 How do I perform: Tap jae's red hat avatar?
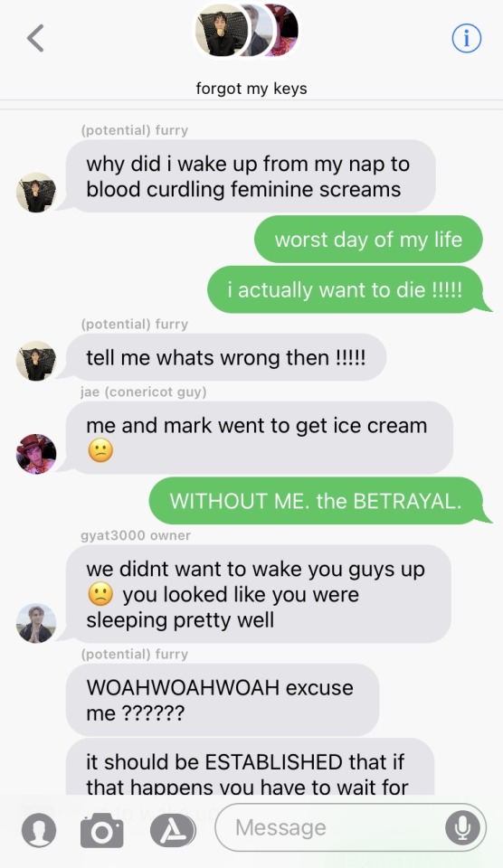[36, 454]
